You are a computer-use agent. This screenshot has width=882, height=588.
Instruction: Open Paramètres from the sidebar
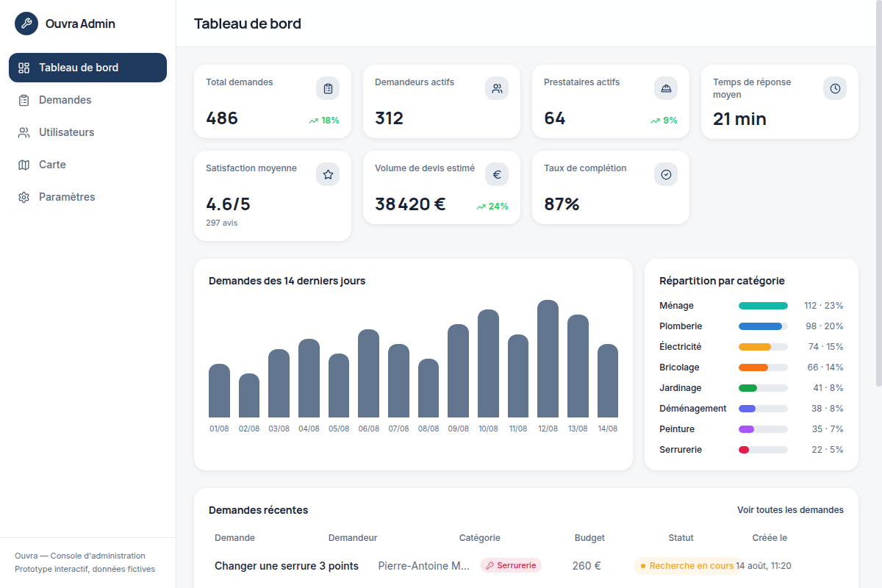point(87,197)
